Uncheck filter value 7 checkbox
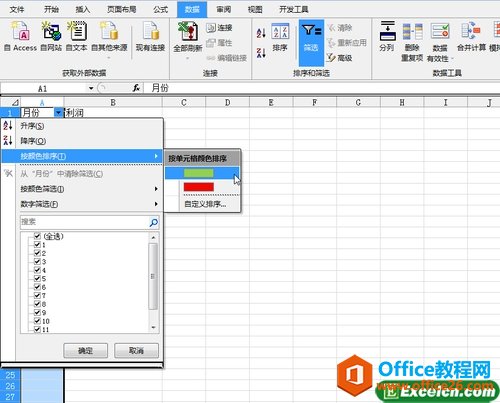Viewport: 500px width, 403px height. [37, 296]
